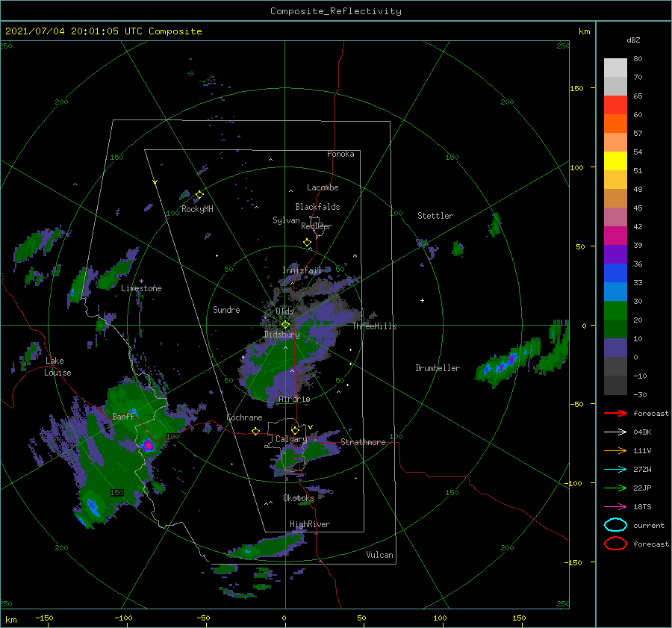Click the yellow diamond marker near RedDeer
672x628 pixels.
click(x=307, y=243)
